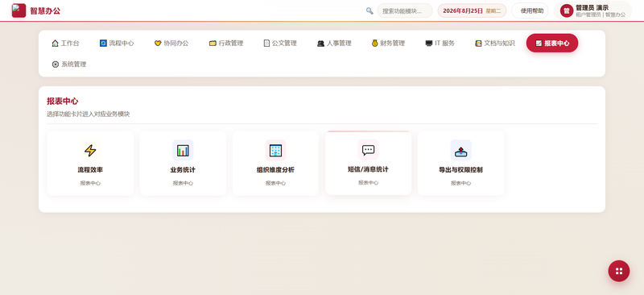Viewport: 644px width, 295px height.
Task: Click the books icon beside 文档与知识
Action: point(478,44)
